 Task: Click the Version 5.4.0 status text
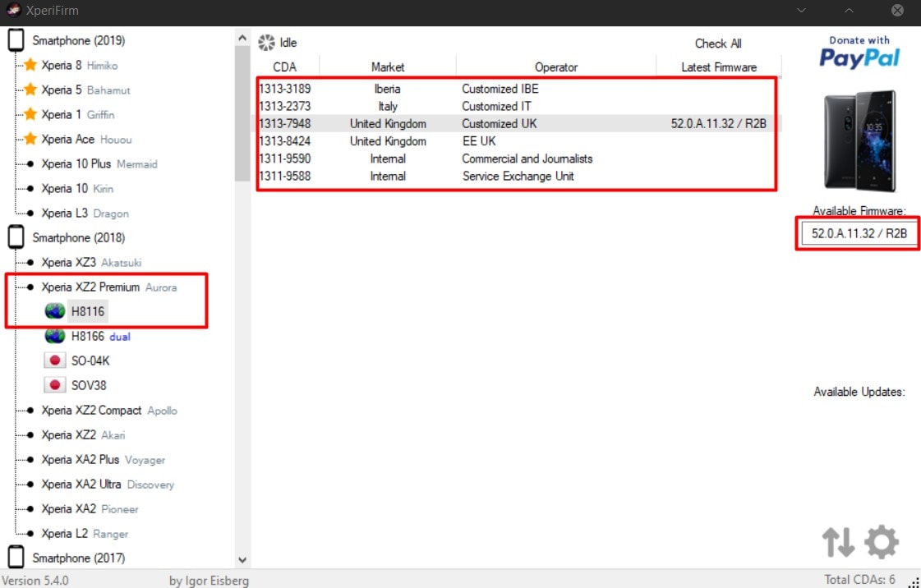click(x=35, y=581)
